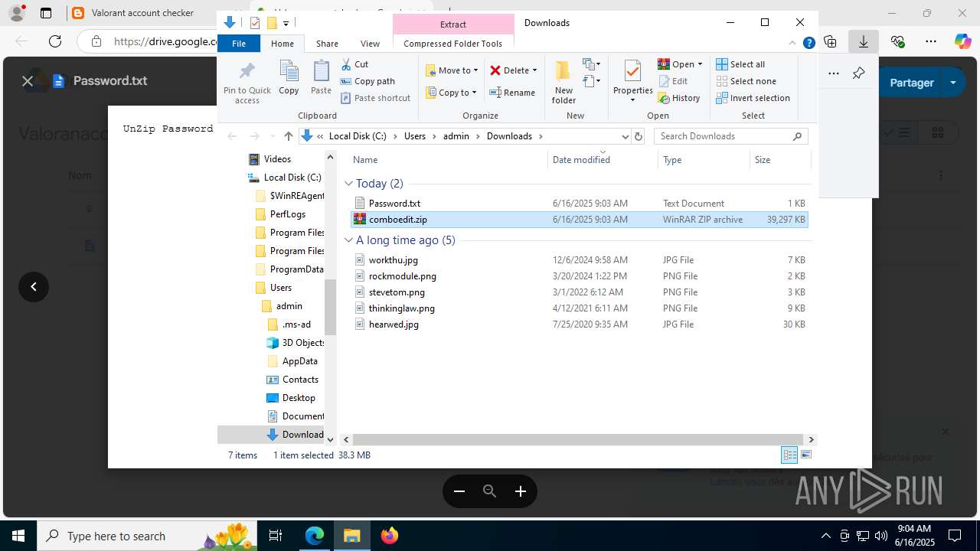Click the Task View taskbar icon
This screenshot has height=551, width=980.
[276, 536]
